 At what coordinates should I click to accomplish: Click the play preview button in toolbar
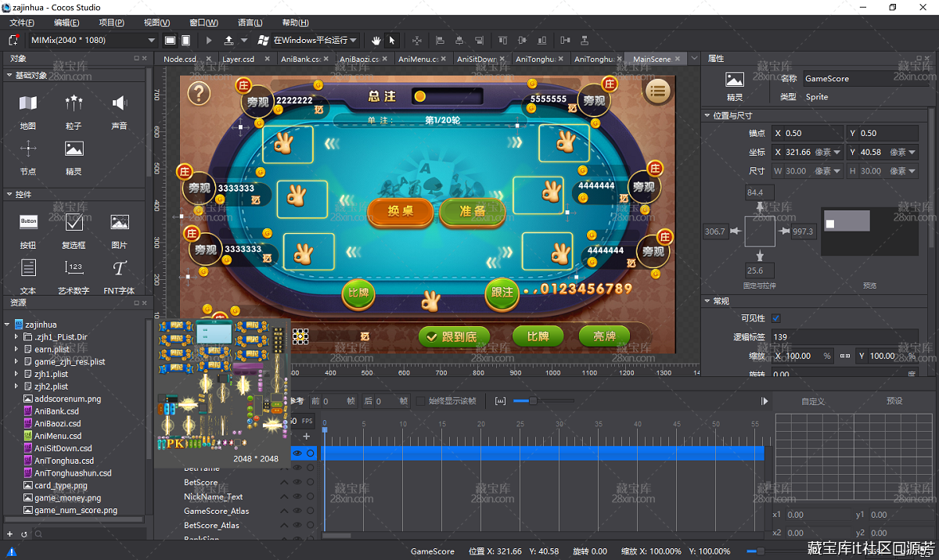209,40
